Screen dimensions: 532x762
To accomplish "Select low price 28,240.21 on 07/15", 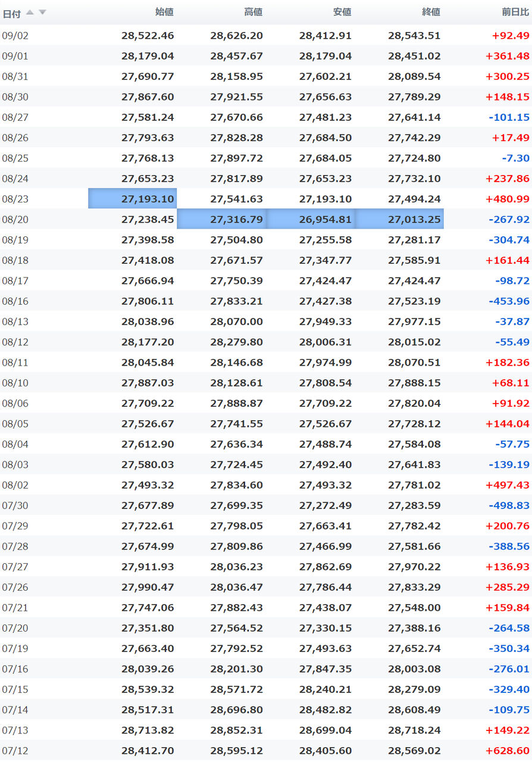I will tap(326, 689).
